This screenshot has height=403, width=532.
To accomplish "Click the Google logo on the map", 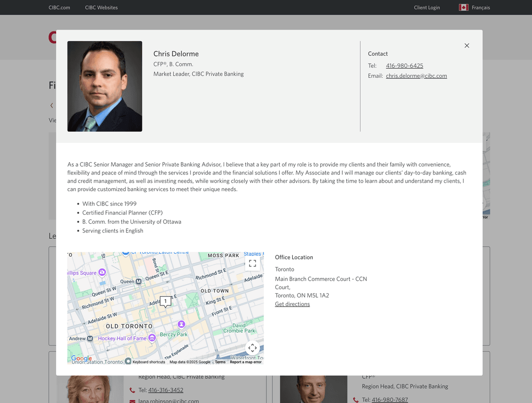I will pos(81,358).
